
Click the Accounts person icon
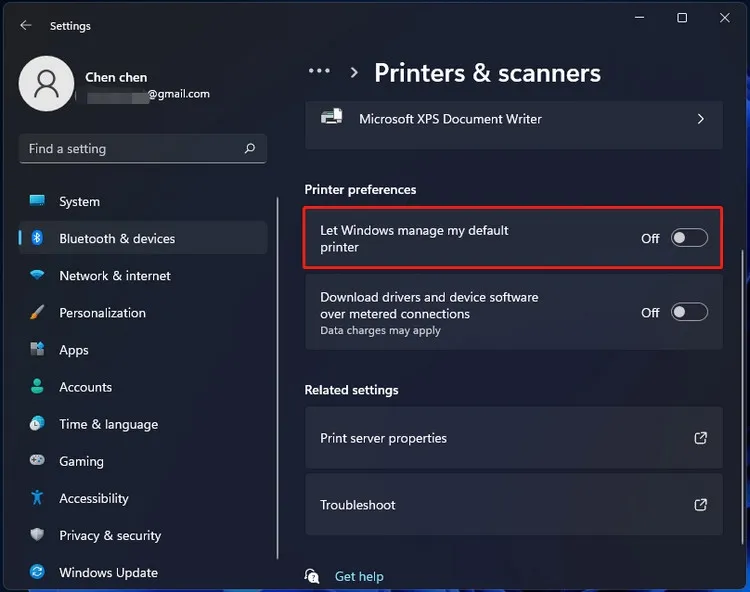point(37,386)
